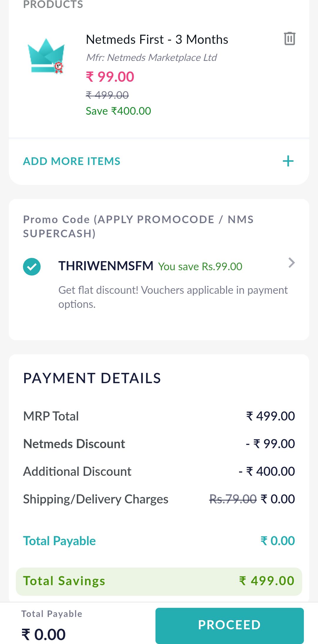Tap the PAYMENT DETAILS heading
Viewport: 318px width, 644px height.
(x=92, y=378)
